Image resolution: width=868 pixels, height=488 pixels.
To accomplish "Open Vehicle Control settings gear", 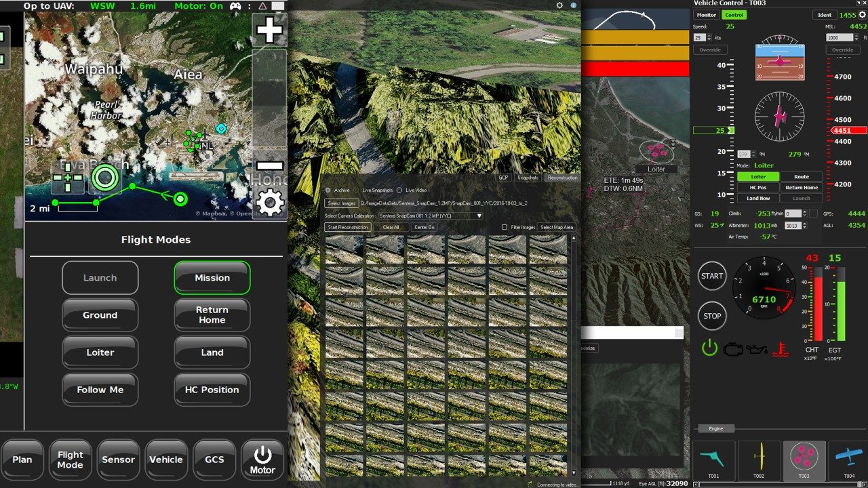I will coord(559,5).
